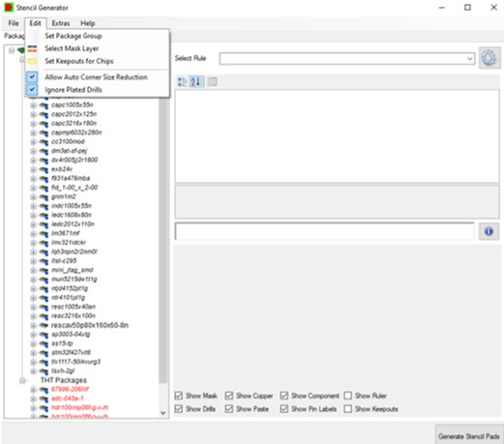Sort property grid alphabetically
The width and height of the screenshot is (504, 444).
click(195, 82)
